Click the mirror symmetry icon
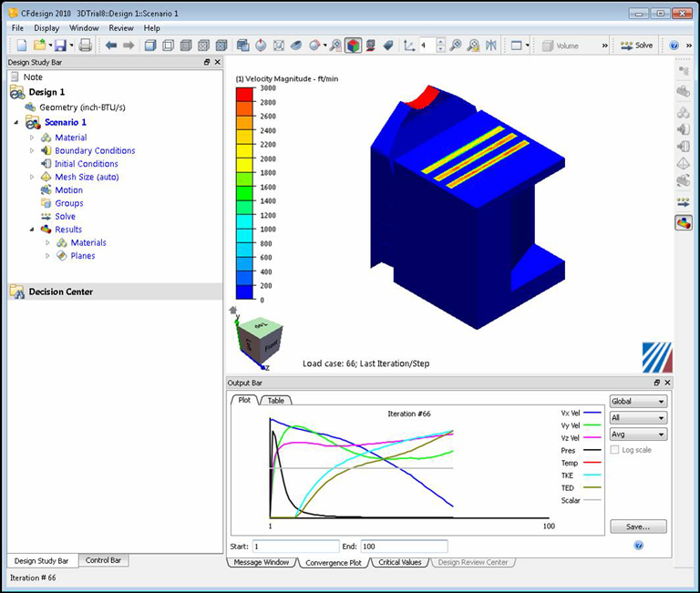Image resolution: width=700 pixels, height=593 pixels. point(491,46)
